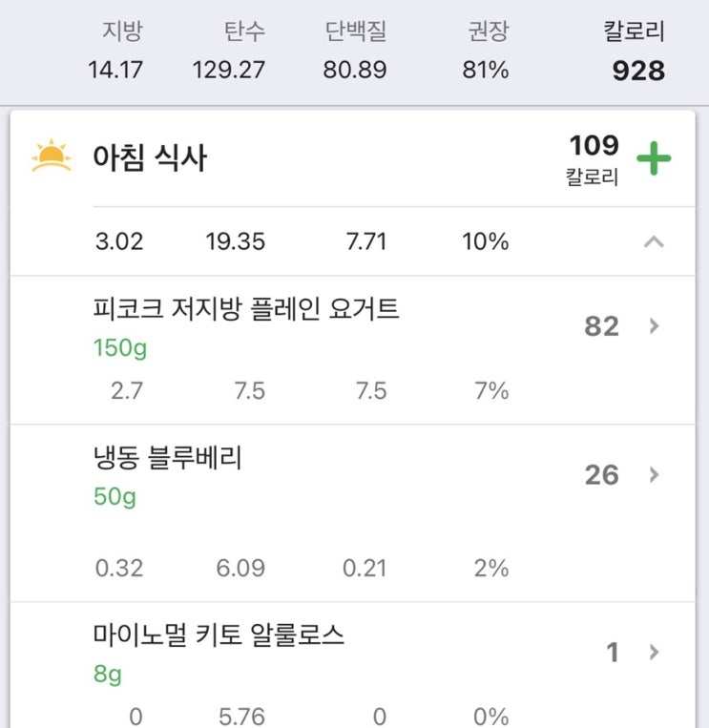
Task: Tap the 단백질 column header
Action: coord(355,31)
